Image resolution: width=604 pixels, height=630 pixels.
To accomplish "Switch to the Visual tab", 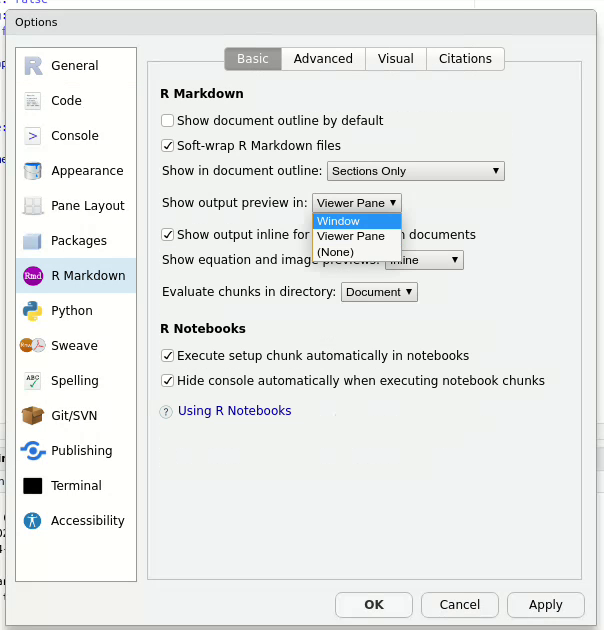I will click(x=395, y=59).
